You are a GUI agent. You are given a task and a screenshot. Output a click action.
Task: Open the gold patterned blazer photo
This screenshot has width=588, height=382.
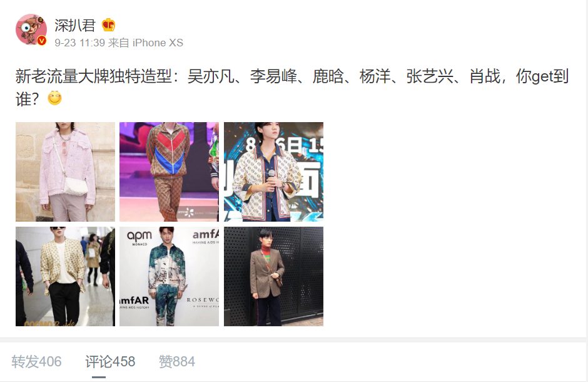click(x=65, y=277)
